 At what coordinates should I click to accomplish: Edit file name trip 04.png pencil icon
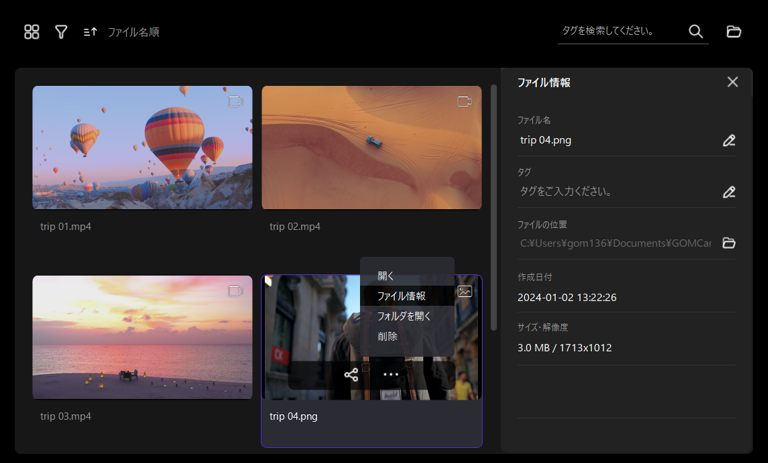[x=729, y=140]
